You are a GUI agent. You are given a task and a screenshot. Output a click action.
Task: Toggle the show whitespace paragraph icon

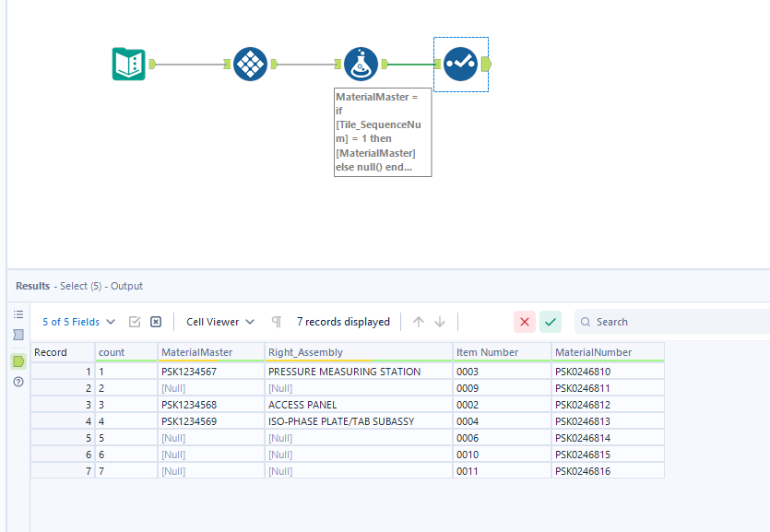(x=277, y=322)
